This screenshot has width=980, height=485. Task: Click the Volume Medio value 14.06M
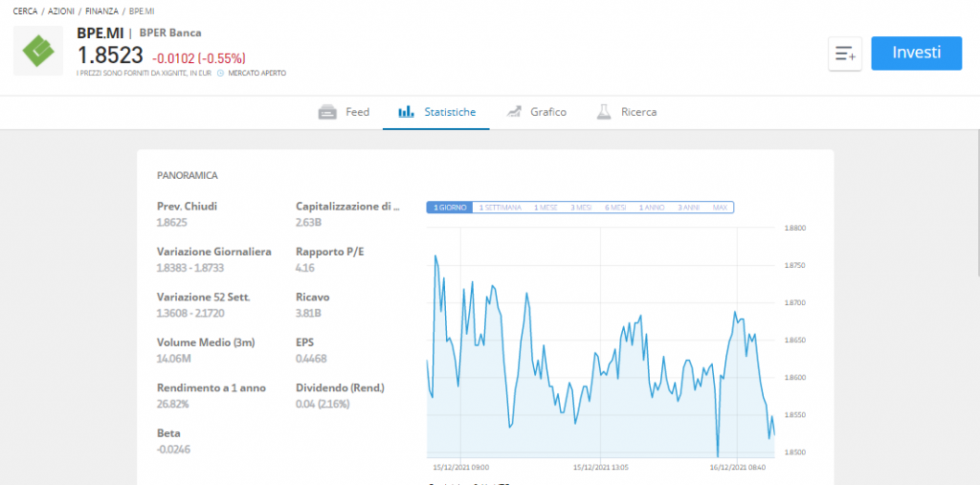(173, 359)
